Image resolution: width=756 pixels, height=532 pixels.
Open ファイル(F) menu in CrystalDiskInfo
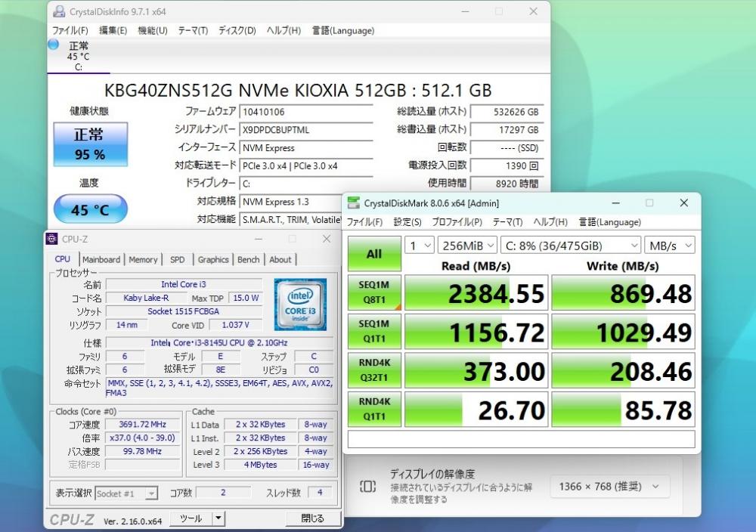point(70,30)
